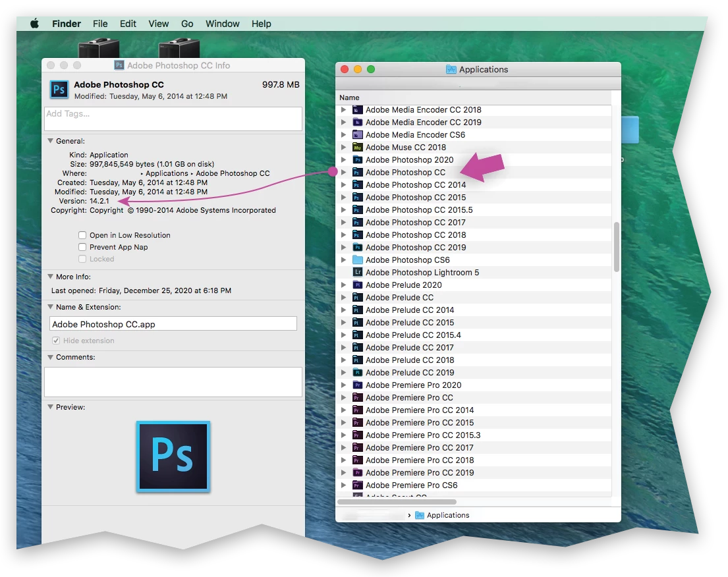Select Adobe Photoshop CC 2019 icon

click(x=358, y=248)
